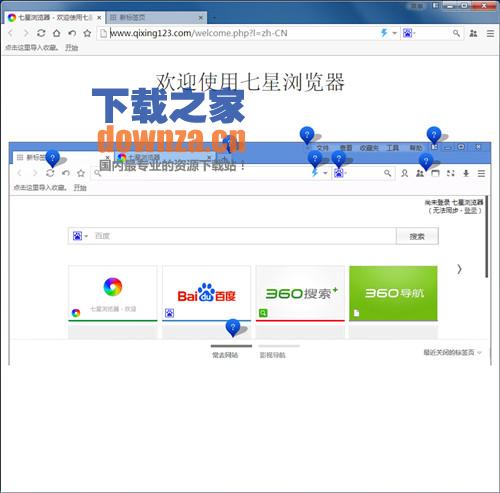Viewport: 500px width, 493px height.
Task: Switch to the second browser tab
Action: click(156, 17)
